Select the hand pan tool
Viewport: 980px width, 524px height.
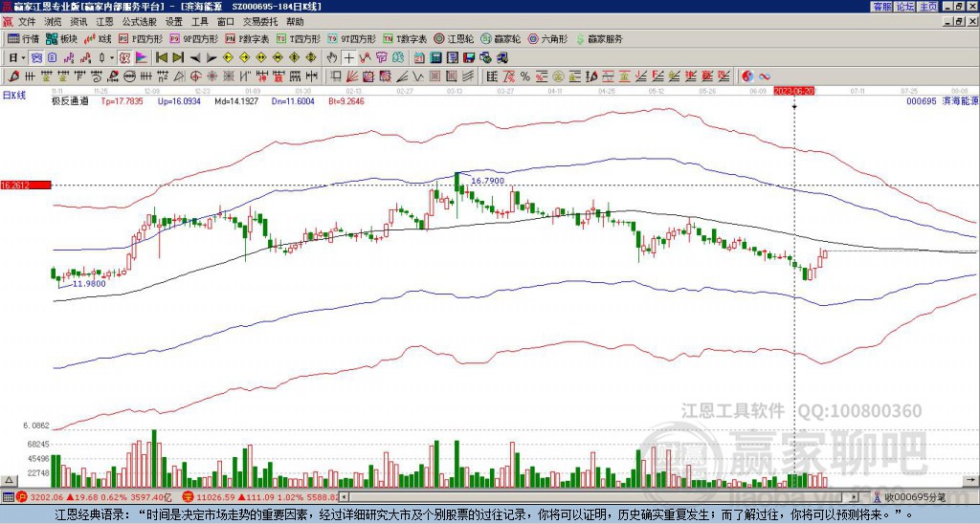coord(332,58)
